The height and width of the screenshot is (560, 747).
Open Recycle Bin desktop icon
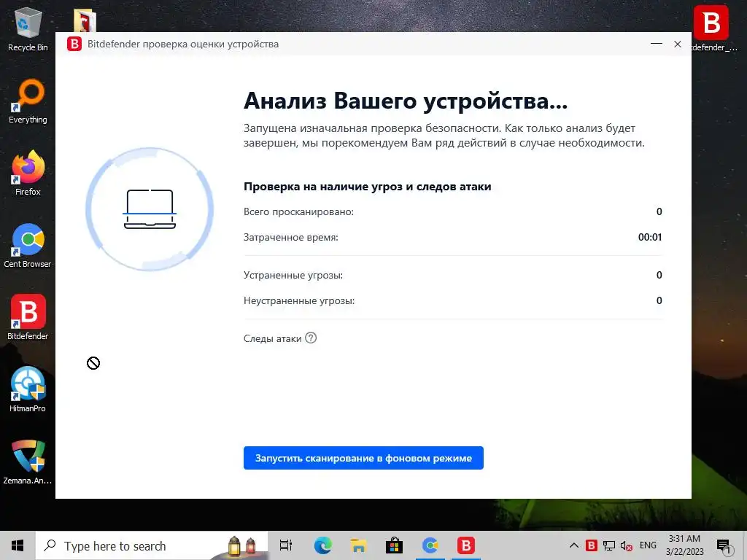click(x=28, y=28)
